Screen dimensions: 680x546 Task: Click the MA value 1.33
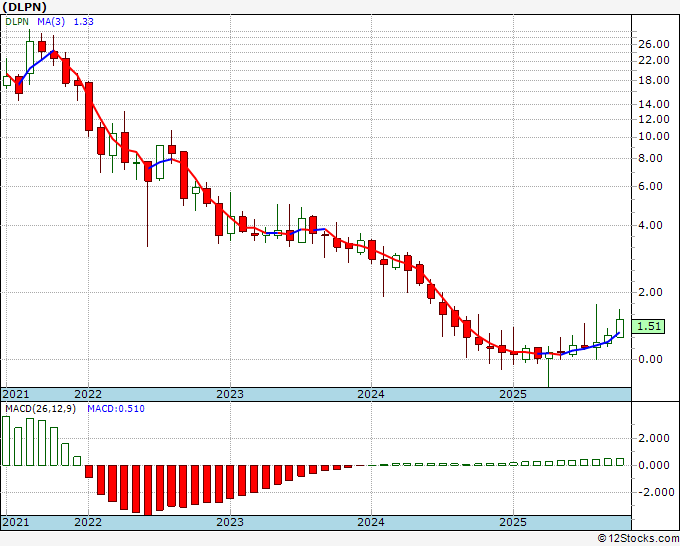tap(83, 22)
